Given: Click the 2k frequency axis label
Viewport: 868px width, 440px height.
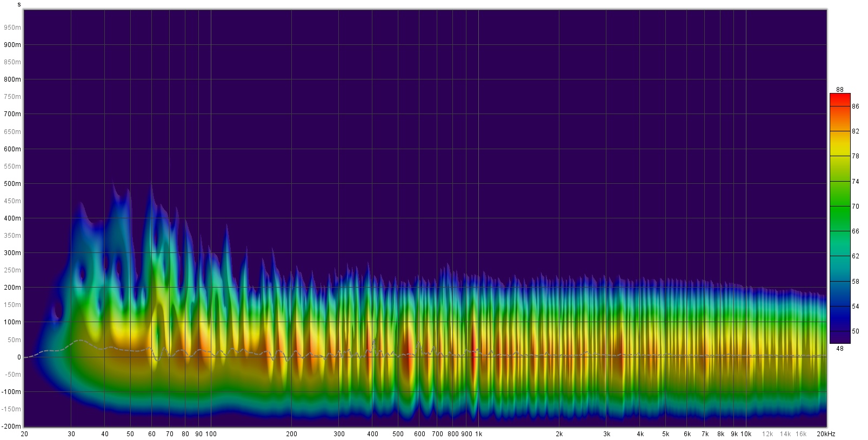Looking at the screenshot, I should pos(559,434).
